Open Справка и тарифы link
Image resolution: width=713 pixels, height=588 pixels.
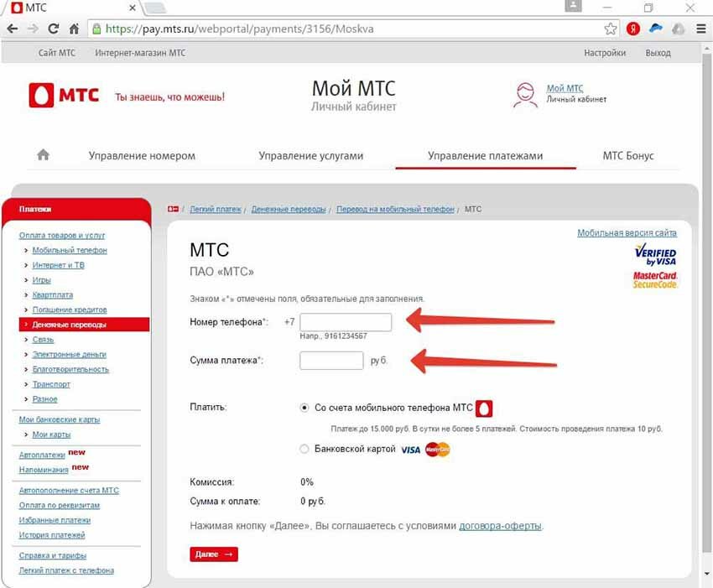coord(53,556)
